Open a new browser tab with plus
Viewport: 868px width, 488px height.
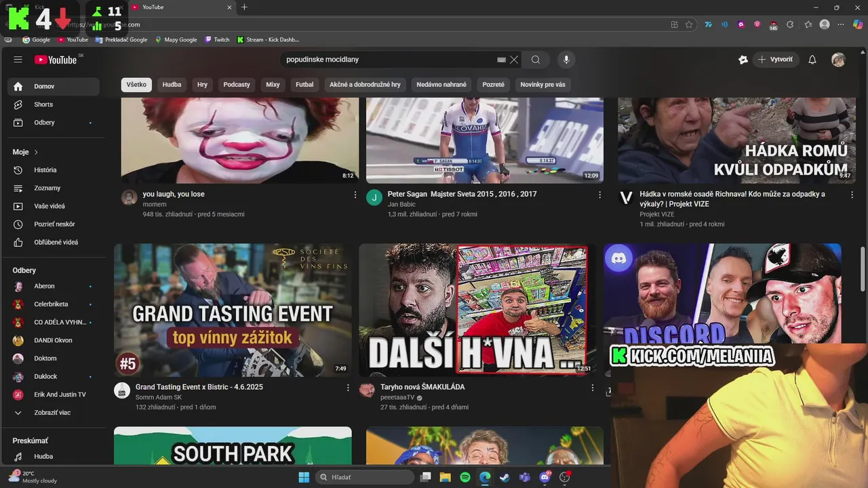point(244,7)
